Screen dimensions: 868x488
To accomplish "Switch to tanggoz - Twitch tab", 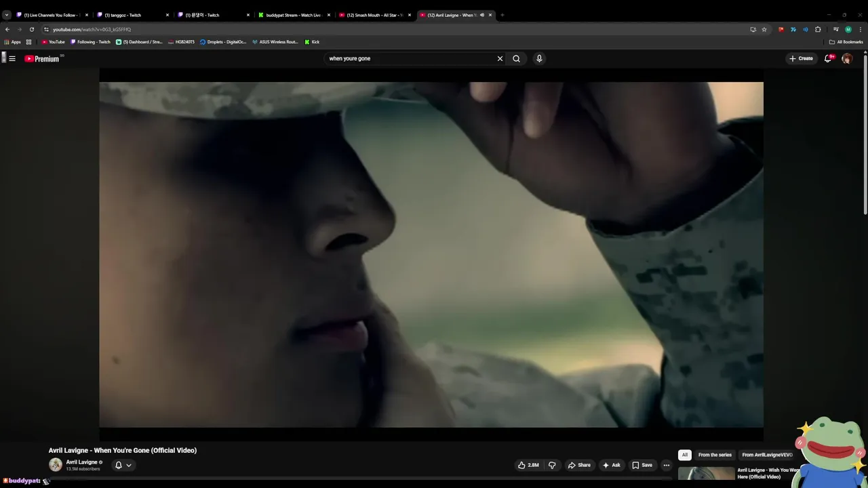I will point(134,15).
